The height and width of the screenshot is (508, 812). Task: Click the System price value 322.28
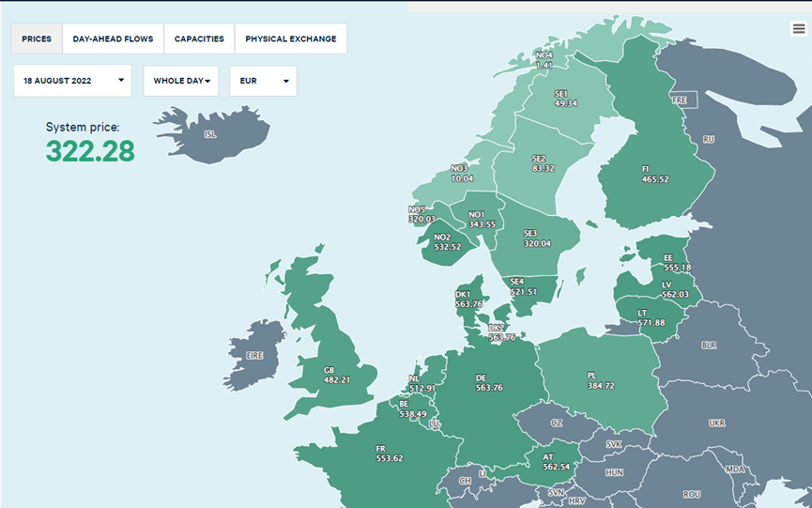coord(90,150)
